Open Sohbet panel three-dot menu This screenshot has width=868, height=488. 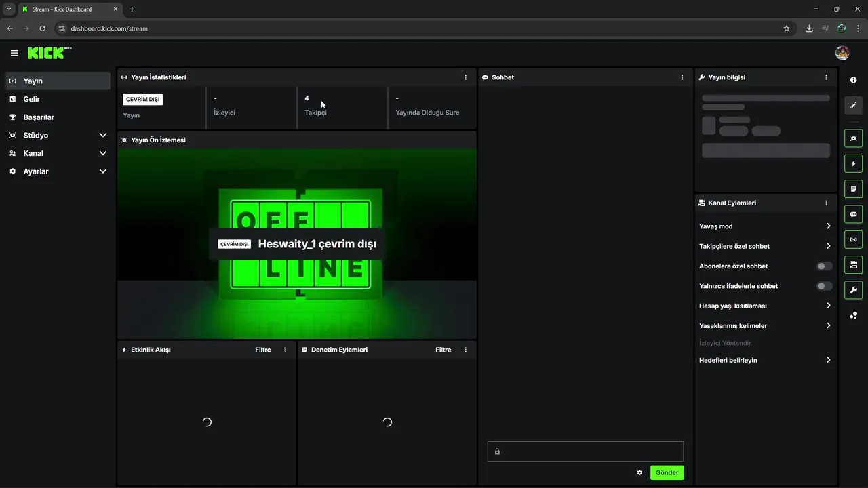point(682,77)
